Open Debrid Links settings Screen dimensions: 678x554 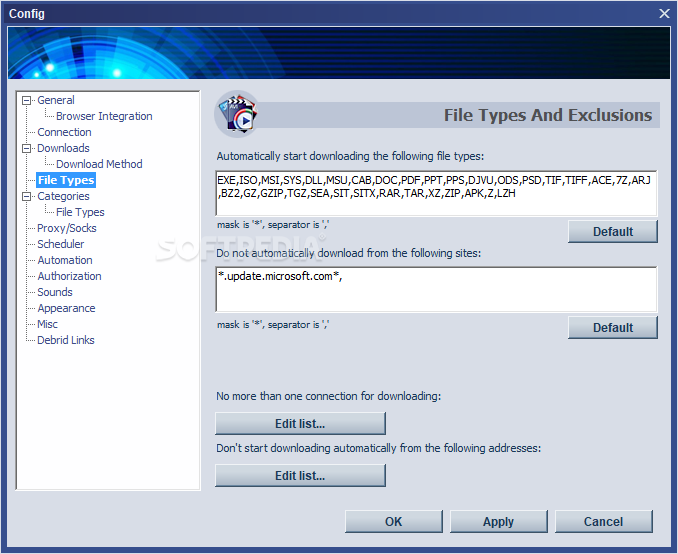66,340
